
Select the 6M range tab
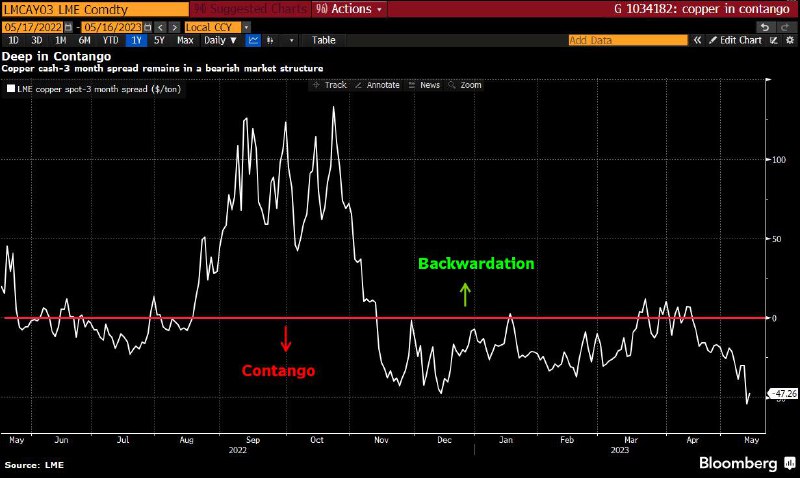tap(85, 40)
